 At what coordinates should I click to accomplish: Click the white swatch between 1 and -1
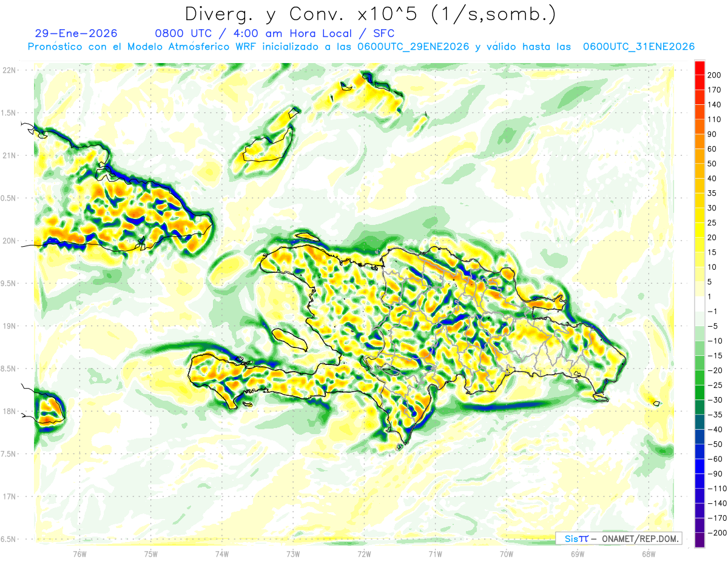click(699, 304)
